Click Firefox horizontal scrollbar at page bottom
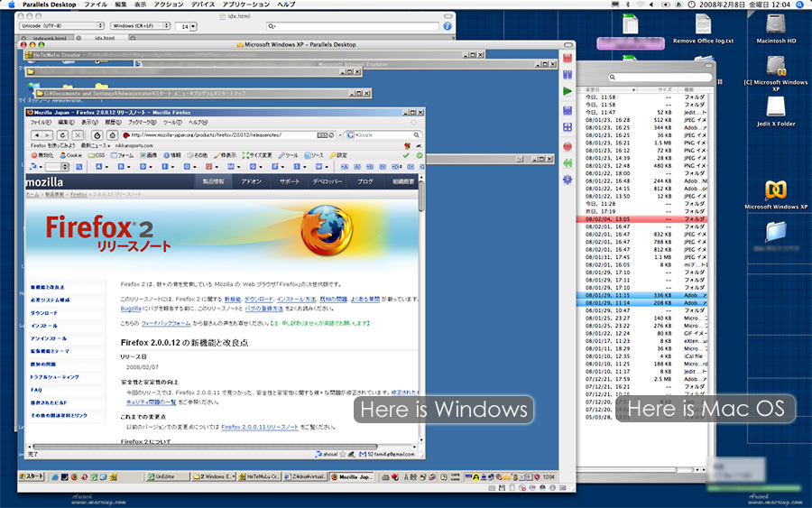The width and height of the screenshot is (812, 508). tap(205, 447)
